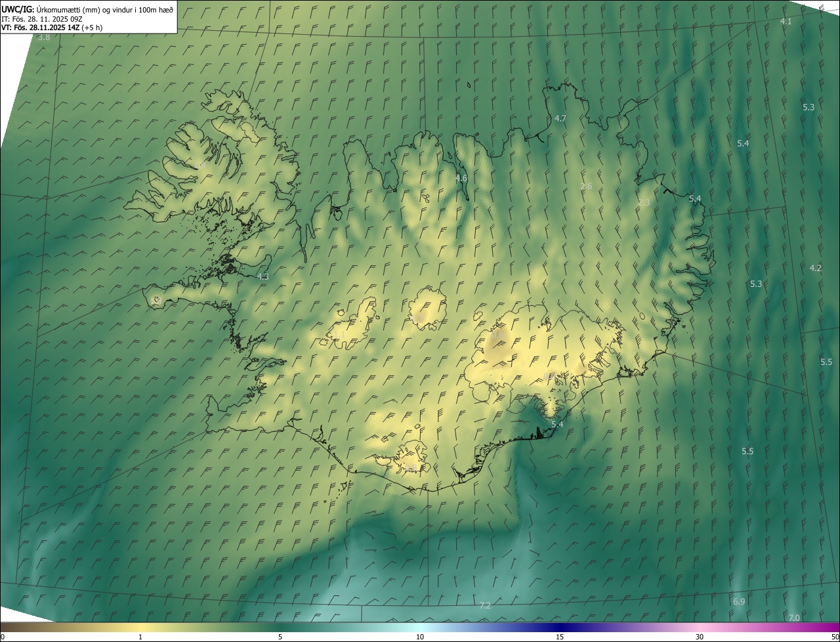This screenshot has width=840, height=642.
Task: Click the map title "UWC/IG: Úrkomumætti (mm) og vindur"
Action: pyautogui.click(x=87, y=9)
